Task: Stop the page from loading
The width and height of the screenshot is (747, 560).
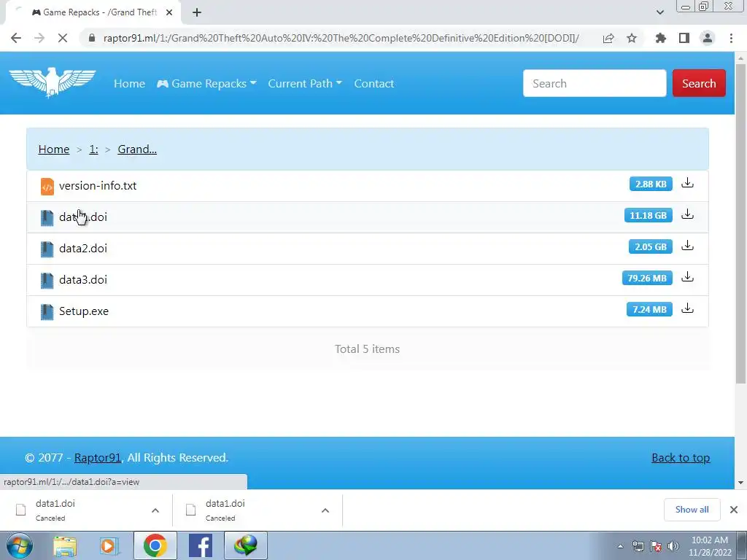Action: [x=63, y=38]
